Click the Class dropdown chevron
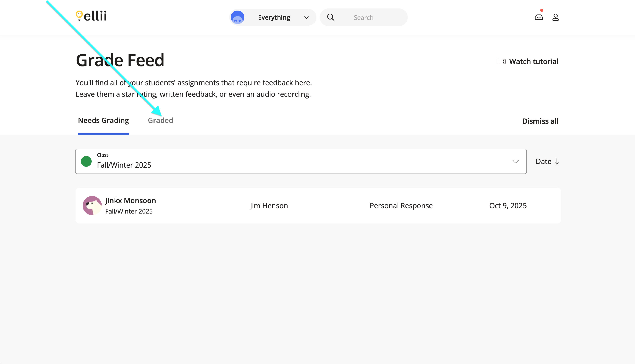 click(x=515, y=161)
